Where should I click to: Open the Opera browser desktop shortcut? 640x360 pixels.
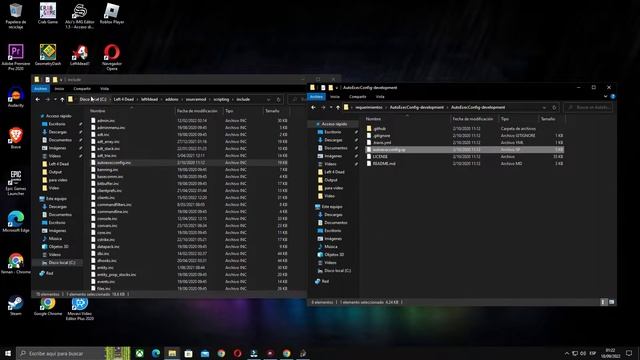112,57
